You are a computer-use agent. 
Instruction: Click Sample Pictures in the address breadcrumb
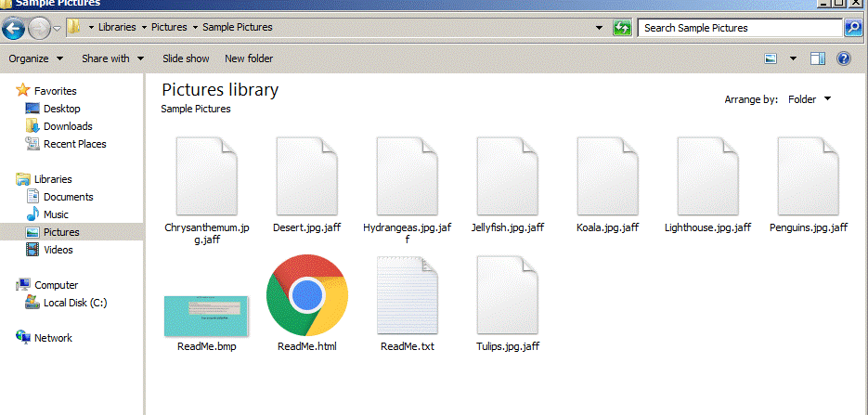pyautogui.click(x=238, y=27)
